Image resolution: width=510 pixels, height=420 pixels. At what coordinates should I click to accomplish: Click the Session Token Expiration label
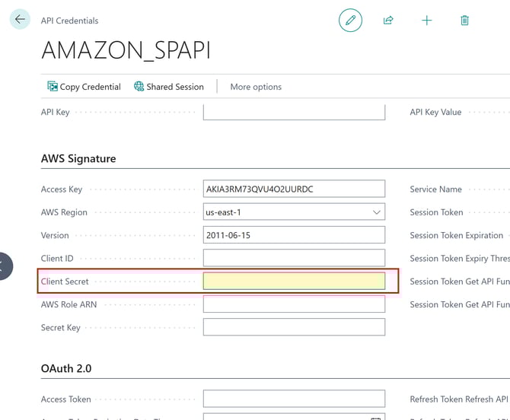(456, 235)
